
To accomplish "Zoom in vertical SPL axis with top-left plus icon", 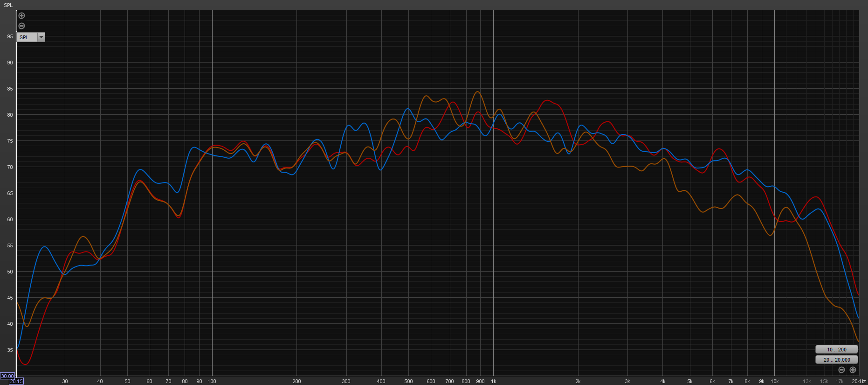I will 21,16.
